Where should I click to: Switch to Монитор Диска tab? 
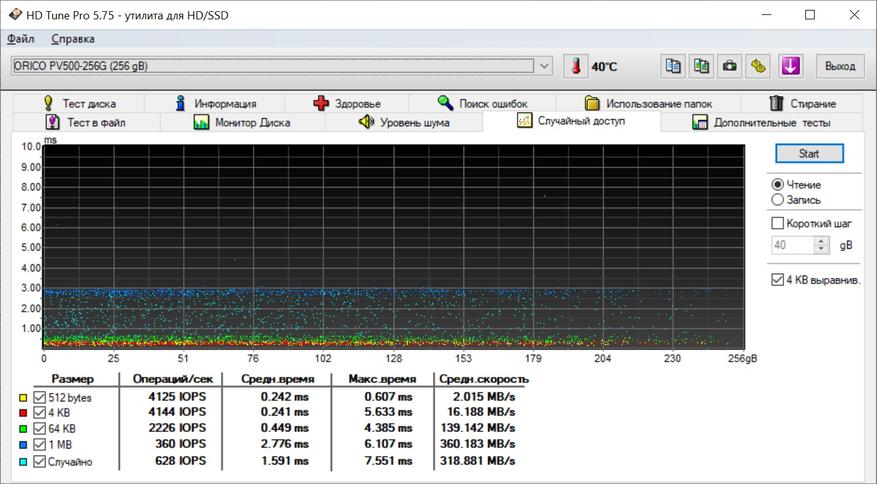242,122
